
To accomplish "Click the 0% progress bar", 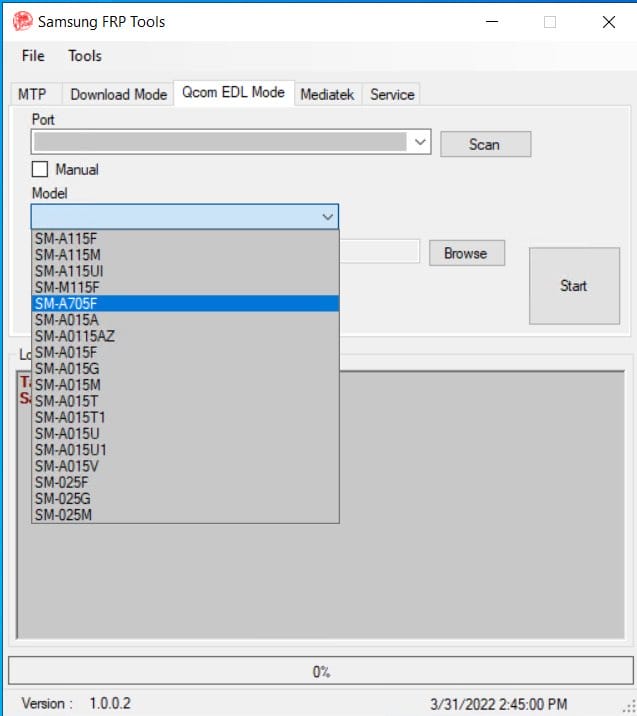I will point(321,671).
